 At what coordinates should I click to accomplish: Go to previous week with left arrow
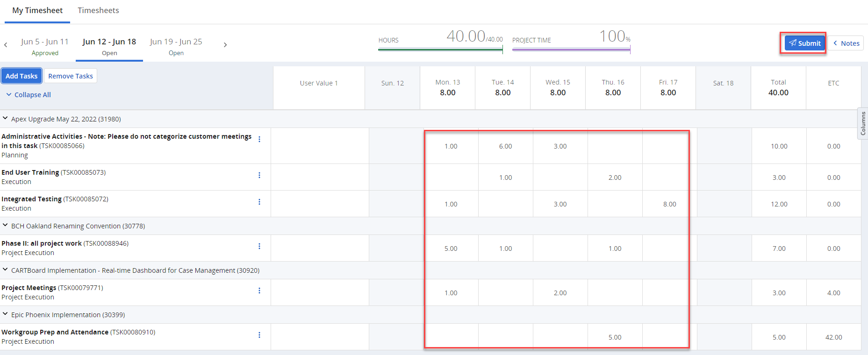6,45
